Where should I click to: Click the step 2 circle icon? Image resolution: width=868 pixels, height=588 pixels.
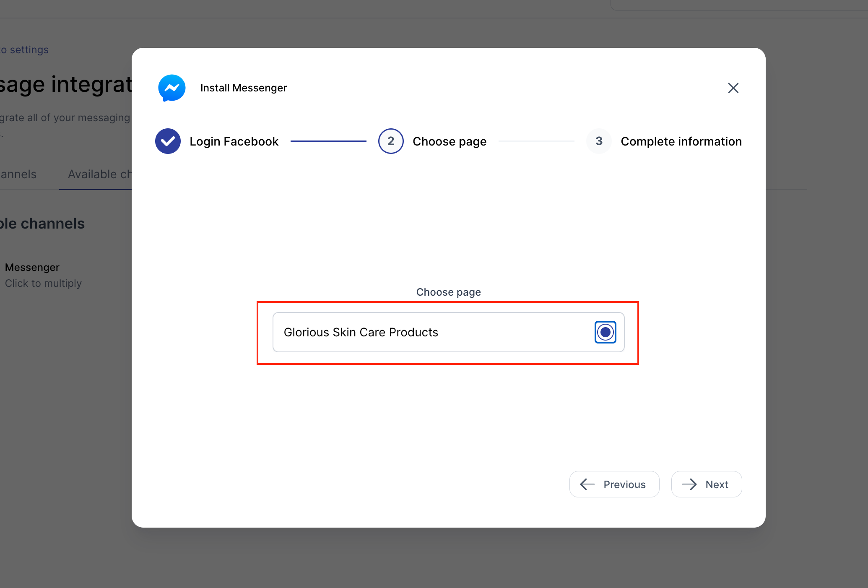tap(391, 141)
